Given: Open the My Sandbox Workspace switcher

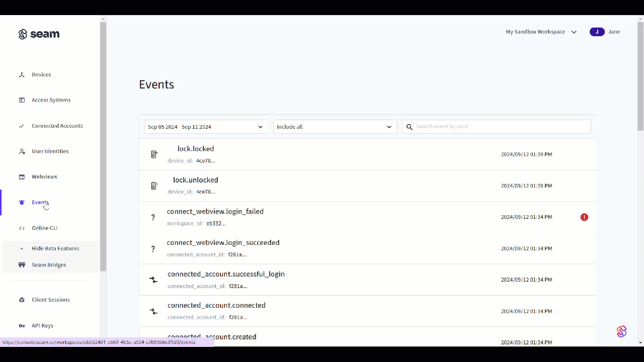Looking at the screenshot, I should click(x=541, y=32).
